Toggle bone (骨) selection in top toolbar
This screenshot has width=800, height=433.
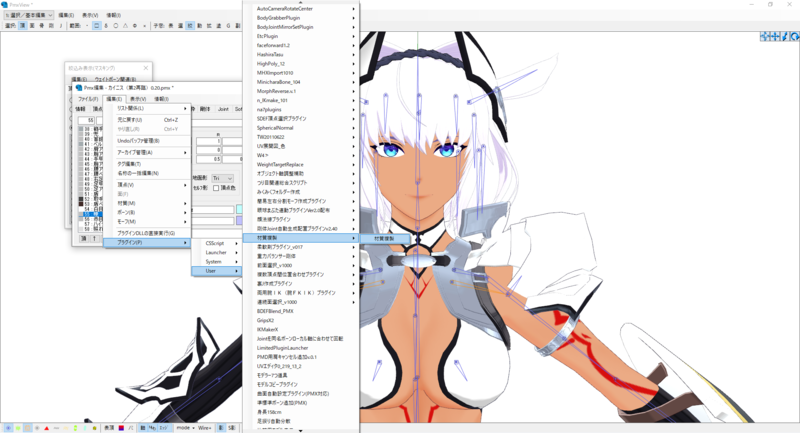tap(42, 26)
